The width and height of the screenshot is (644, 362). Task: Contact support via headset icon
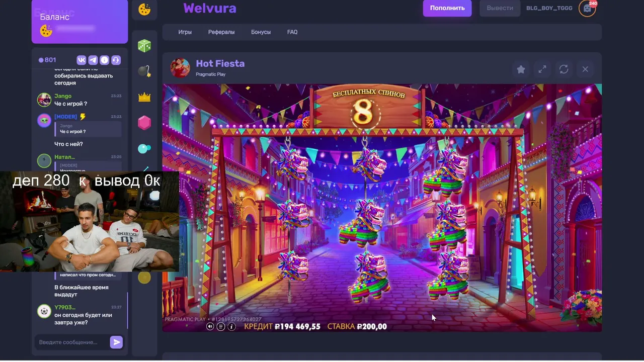pos(116,60)
